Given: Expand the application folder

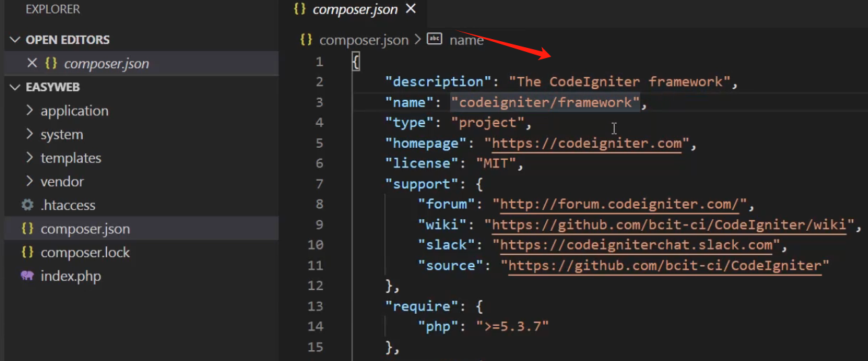Looking at the screenshot, I should tap(74, 111).
